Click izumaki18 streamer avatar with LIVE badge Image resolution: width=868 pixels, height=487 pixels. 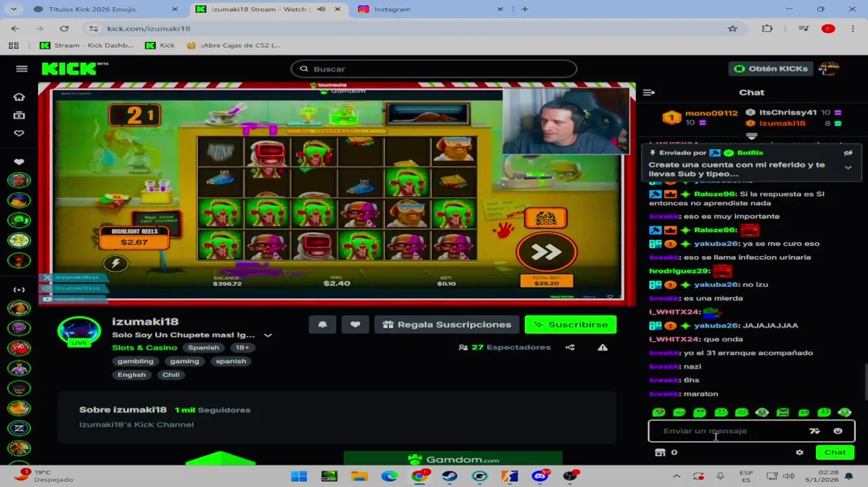[x=79, y=332]
